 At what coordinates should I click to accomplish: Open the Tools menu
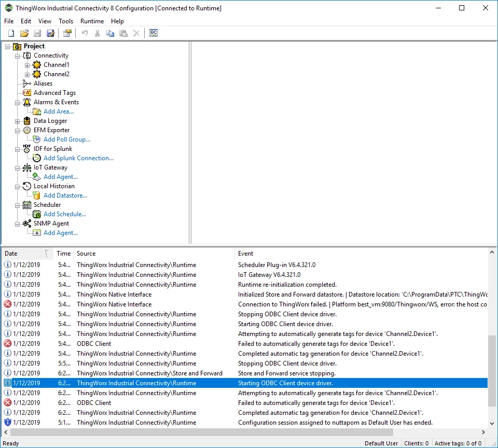(66, 21)
